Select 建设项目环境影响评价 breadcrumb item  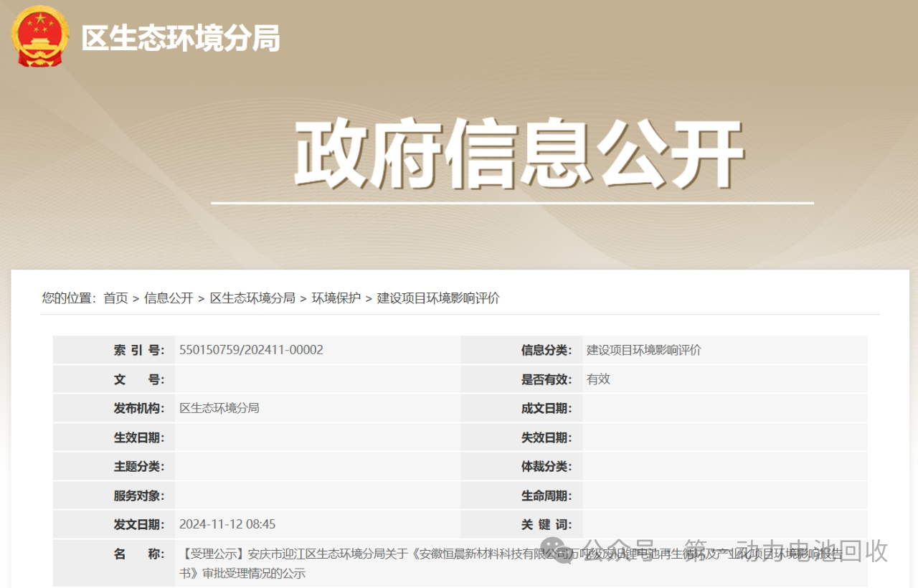click(x=438, y=298)
